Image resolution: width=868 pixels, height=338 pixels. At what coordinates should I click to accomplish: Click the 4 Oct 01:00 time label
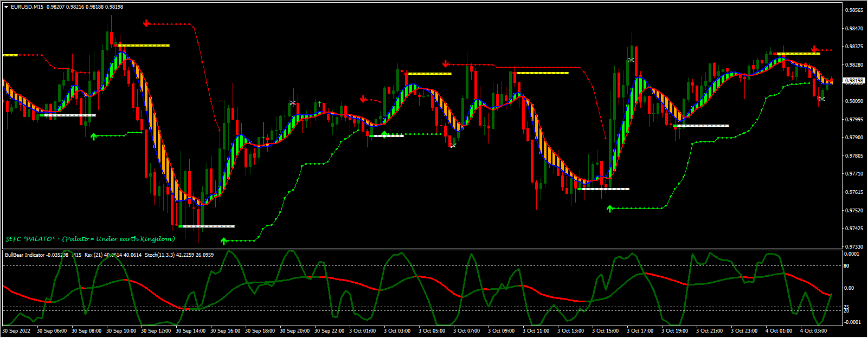tap(779, 330)
